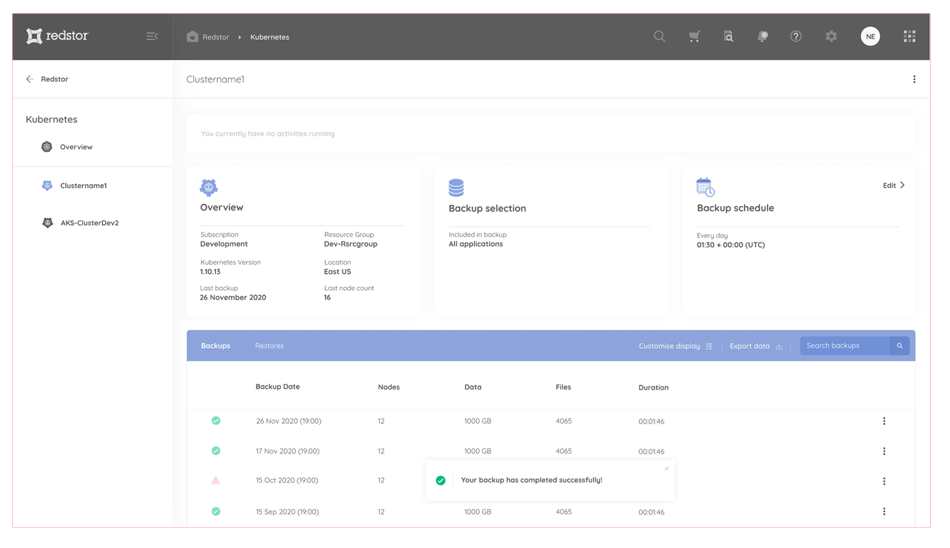Viewport: 950px width, 548px height.
Task: Click success status icon for 26 Nov 2020
Action: click(216, 421)
